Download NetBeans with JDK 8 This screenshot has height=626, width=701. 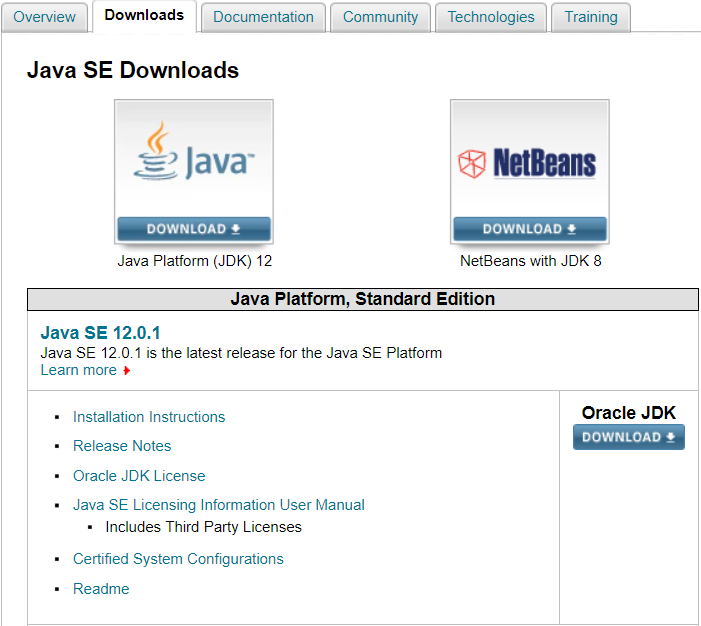click(530, 229)
